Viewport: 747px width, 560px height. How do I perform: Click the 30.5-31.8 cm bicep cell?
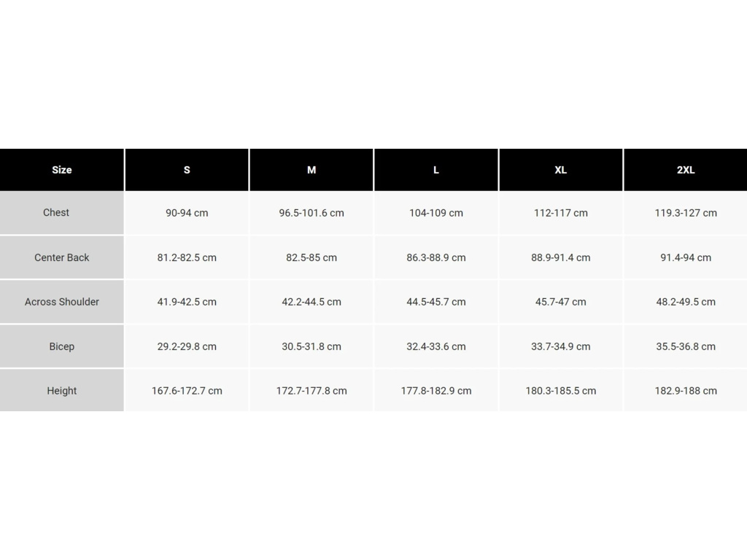[x=311, y=346]
